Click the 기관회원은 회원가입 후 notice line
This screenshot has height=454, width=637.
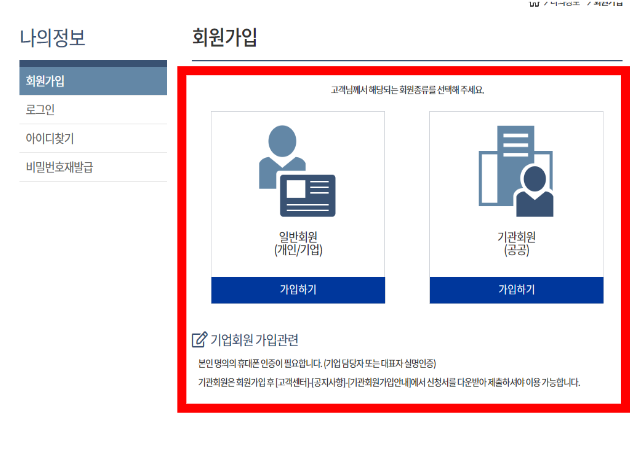[389, 383]
